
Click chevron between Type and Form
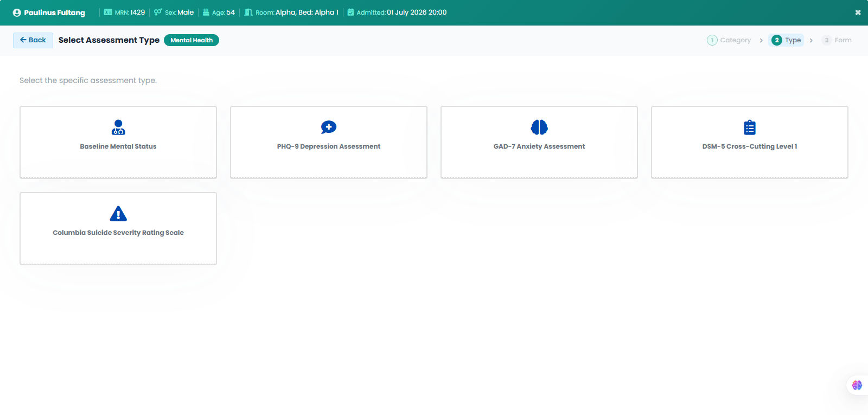click(x=811, y=41)
